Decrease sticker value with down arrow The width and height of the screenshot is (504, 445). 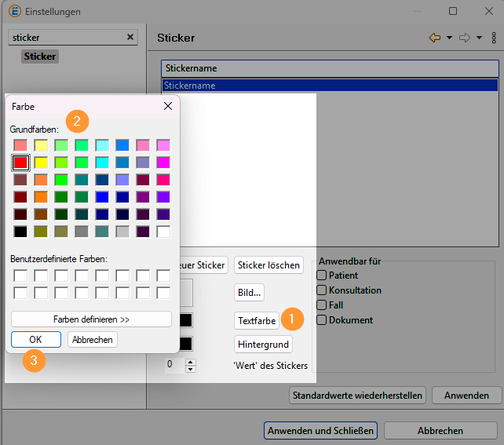[190, 368]
